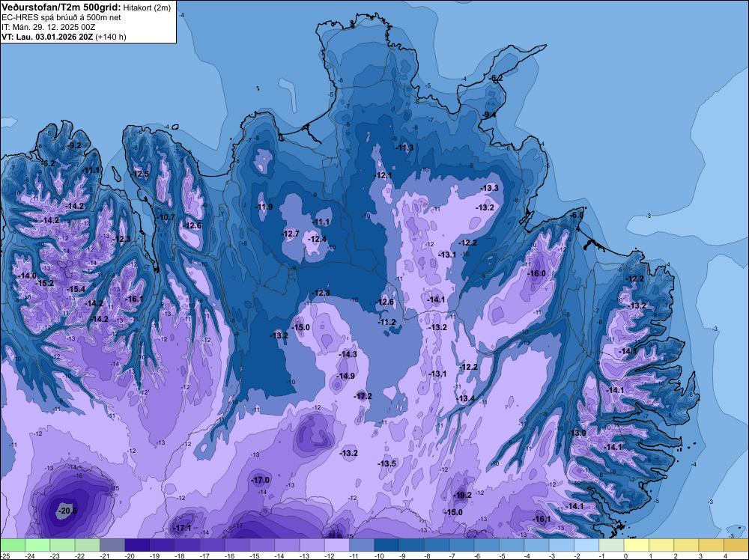Click the -10.7 temperature value
Viewport: 749px width, 560px height.
point(166,217)
